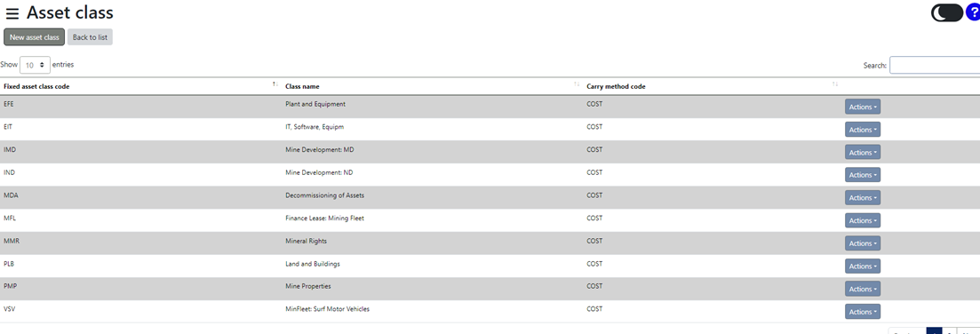The height and width of the screenshot is (334, 980).
Task: Open the hamburger navigation menu
Action: (12, 13)
